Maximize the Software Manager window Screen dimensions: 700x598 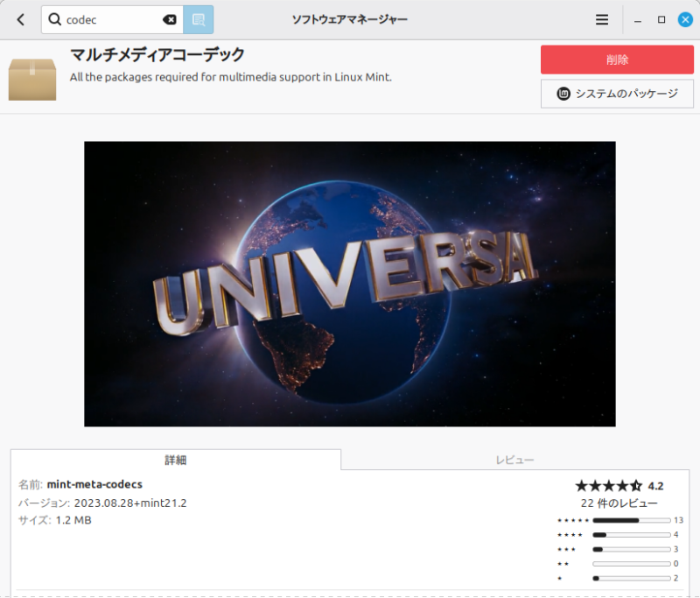(661, 19)
